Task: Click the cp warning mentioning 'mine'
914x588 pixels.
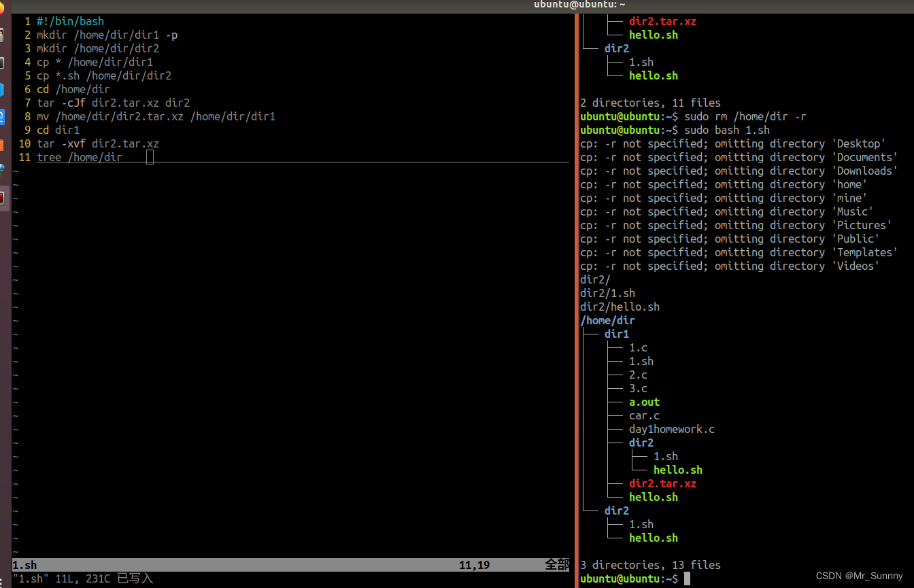Action: click(724, 198)
